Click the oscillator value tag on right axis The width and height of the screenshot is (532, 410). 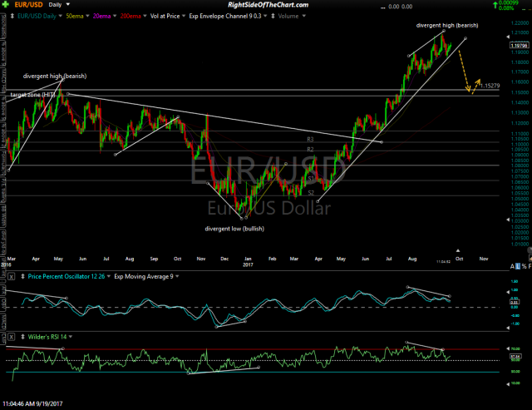(515, 302)
